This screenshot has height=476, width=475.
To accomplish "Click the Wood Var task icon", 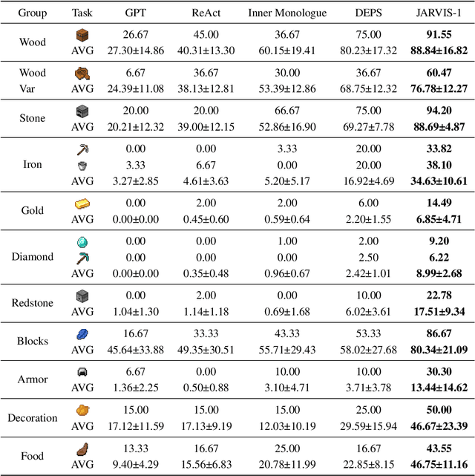I will click(82, 73).
